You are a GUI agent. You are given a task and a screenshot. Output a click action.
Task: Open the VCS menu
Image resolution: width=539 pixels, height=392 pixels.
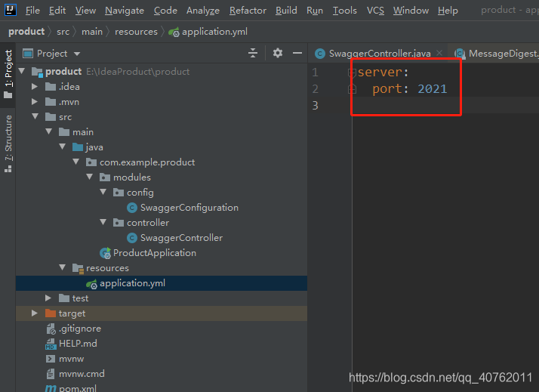375,11
